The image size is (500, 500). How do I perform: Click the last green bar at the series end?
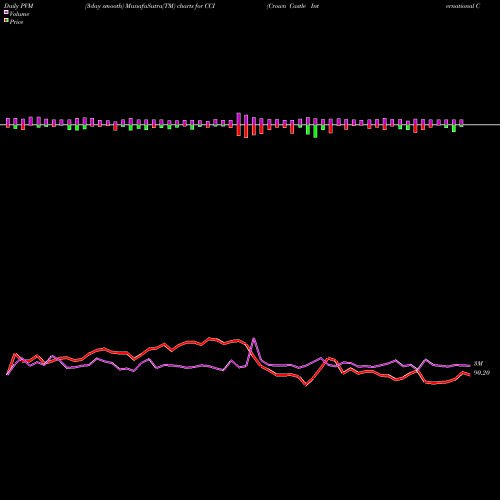click(461, 126)
